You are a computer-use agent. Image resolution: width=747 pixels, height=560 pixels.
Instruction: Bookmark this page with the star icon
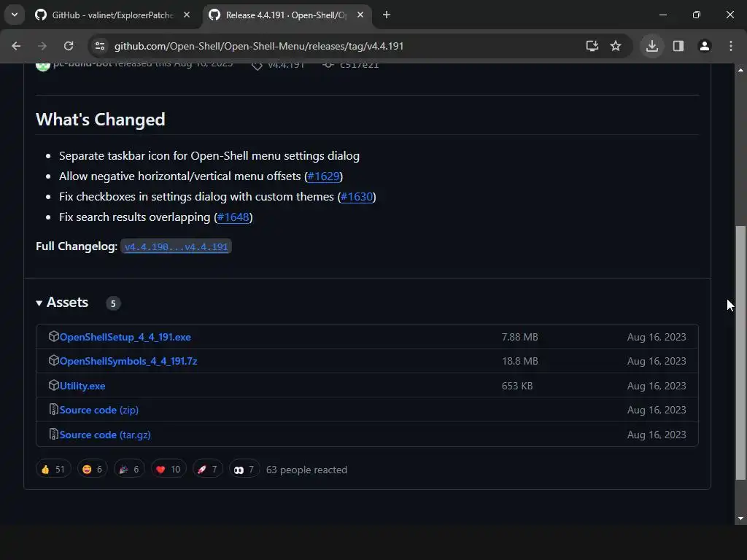point(616,46)
